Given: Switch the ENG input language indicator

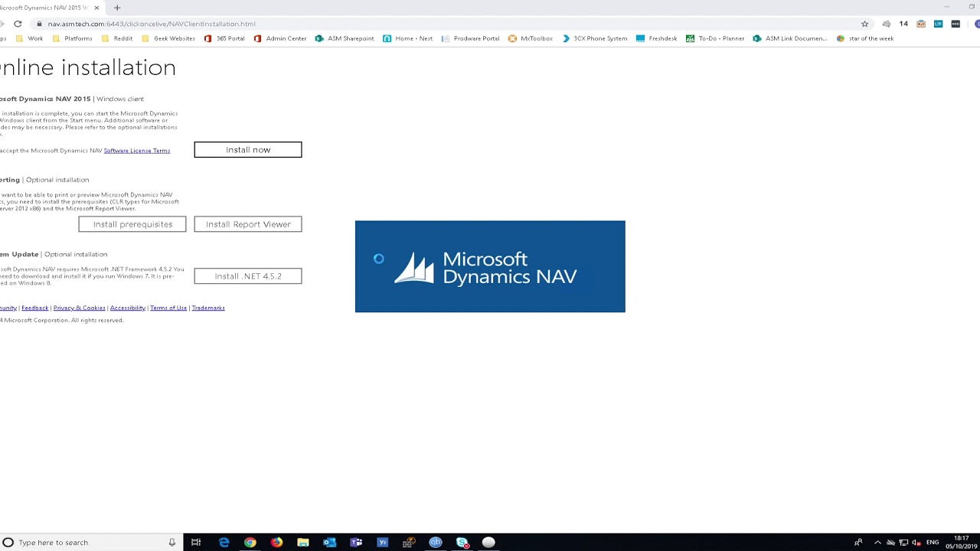Looking at the screenshot, I should coord(933,543).
